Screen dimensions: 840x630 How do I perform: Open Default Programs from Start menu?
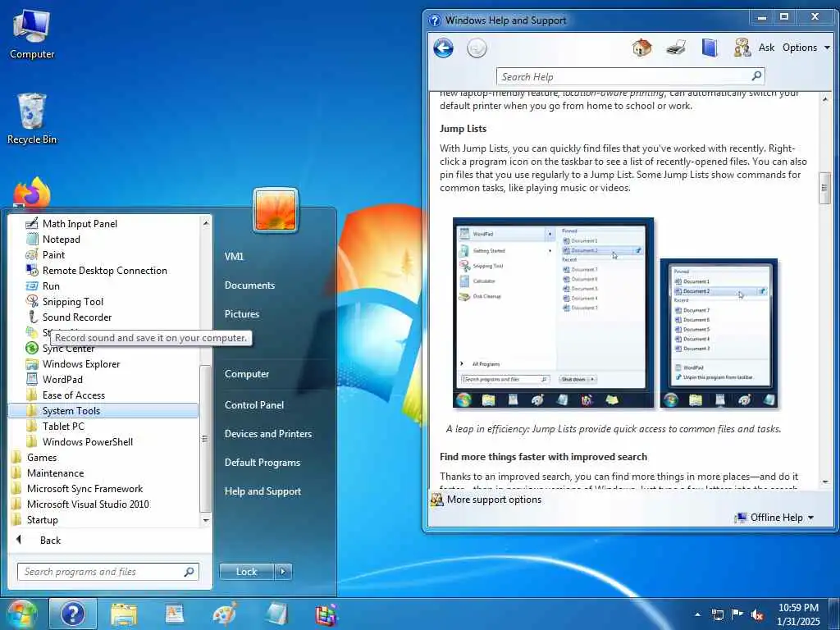click(x=262, y=463)
